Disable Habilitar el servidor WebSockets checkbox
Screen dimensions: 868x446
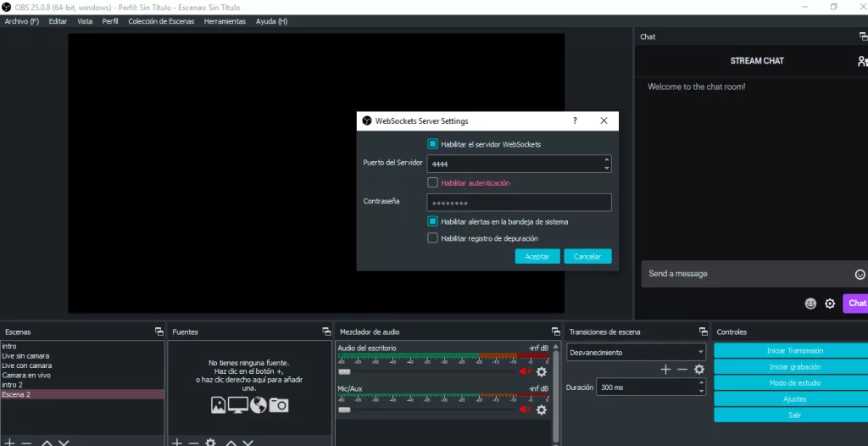[433, 144]
